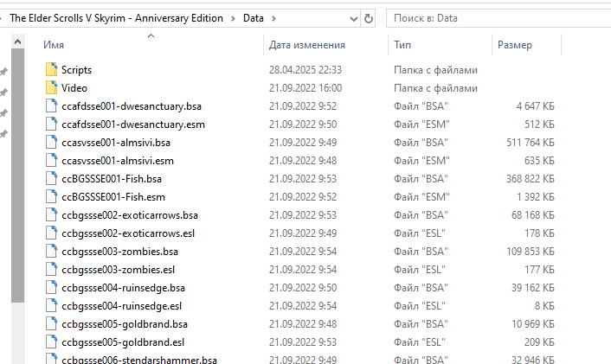
Task: Select ccafdsse001-dwesanctuary.bsa file name
Action: tap(132, 105)
